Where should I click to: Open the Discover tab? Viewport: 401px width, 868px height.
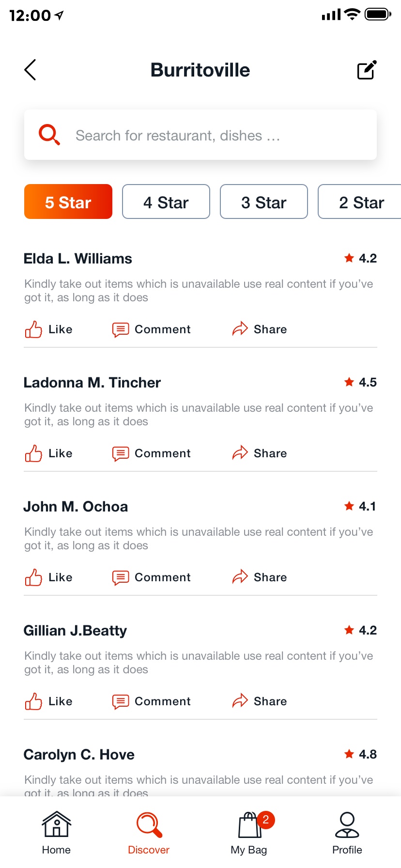point(149,832)
